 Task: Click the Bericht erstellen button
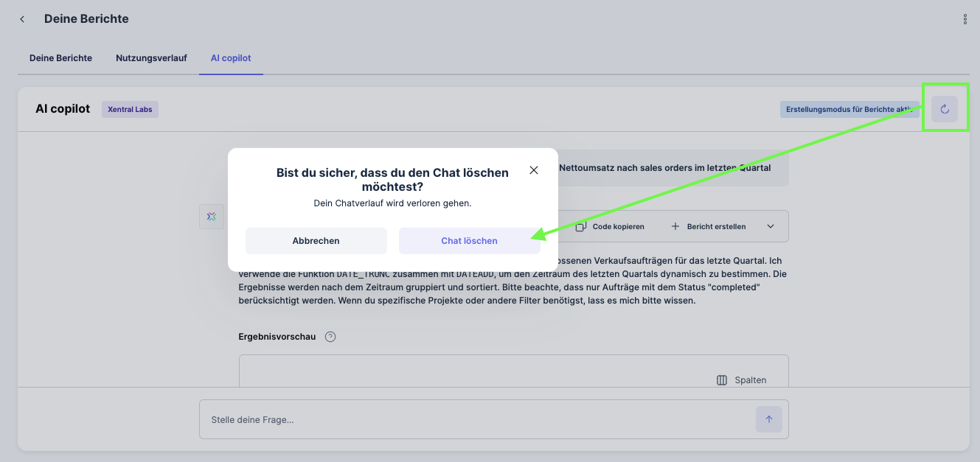pyautogui.click(x=709, y=226)
